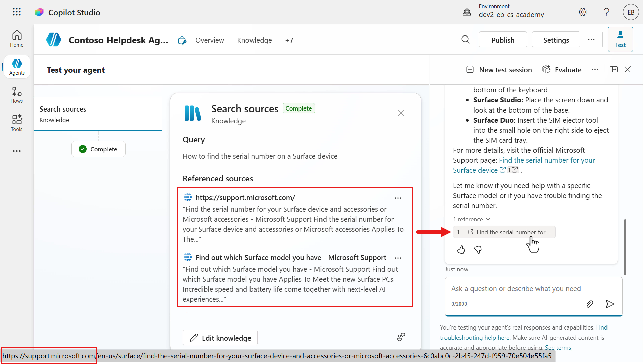Open the Flows sidebar icon
This screenshot has height=364, width=643.
tap(17, 95)
